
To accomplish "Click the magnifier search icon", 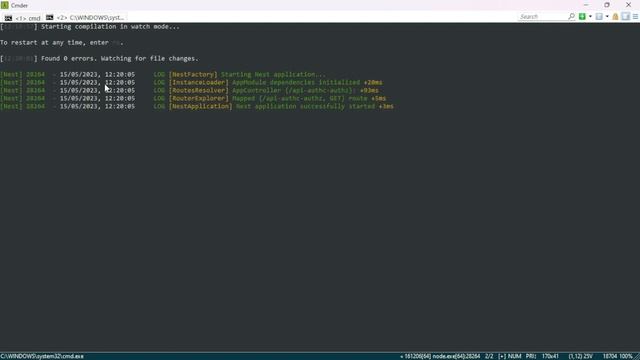I will click(571, 16).
